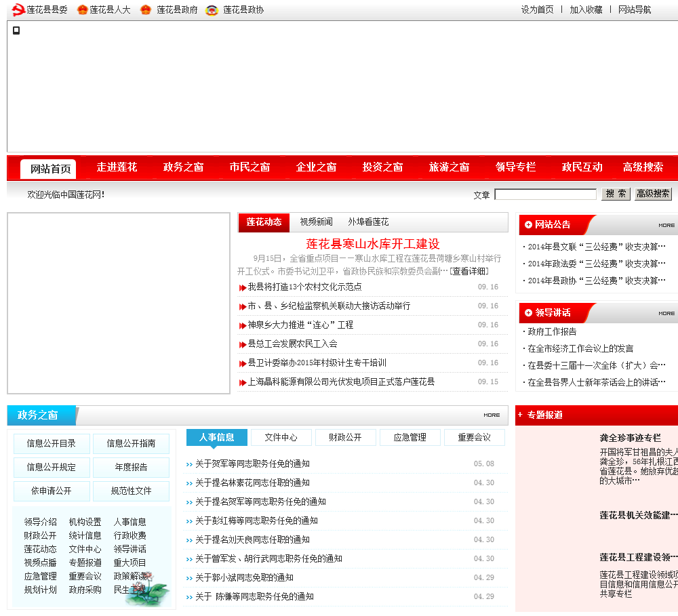Switch to 视频新闻 tab
This screenshot has height=616, width=678.
point(316,222)
